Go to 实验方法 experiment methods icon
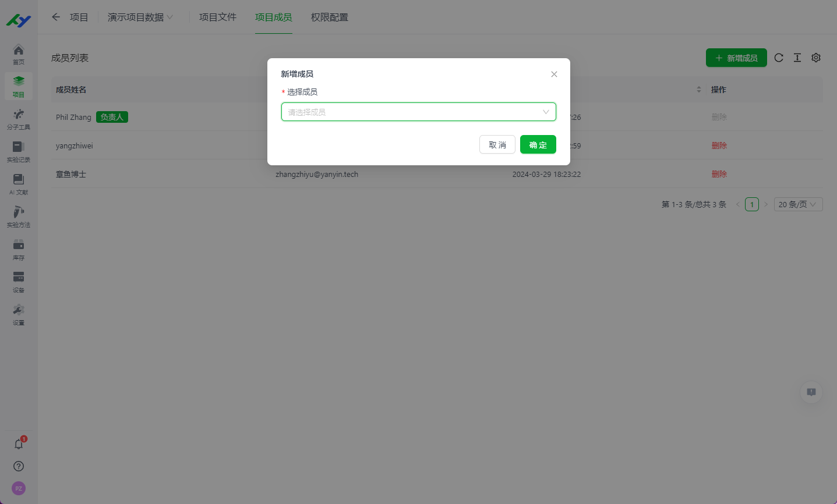The image size is (837, 504). point(19,216)
